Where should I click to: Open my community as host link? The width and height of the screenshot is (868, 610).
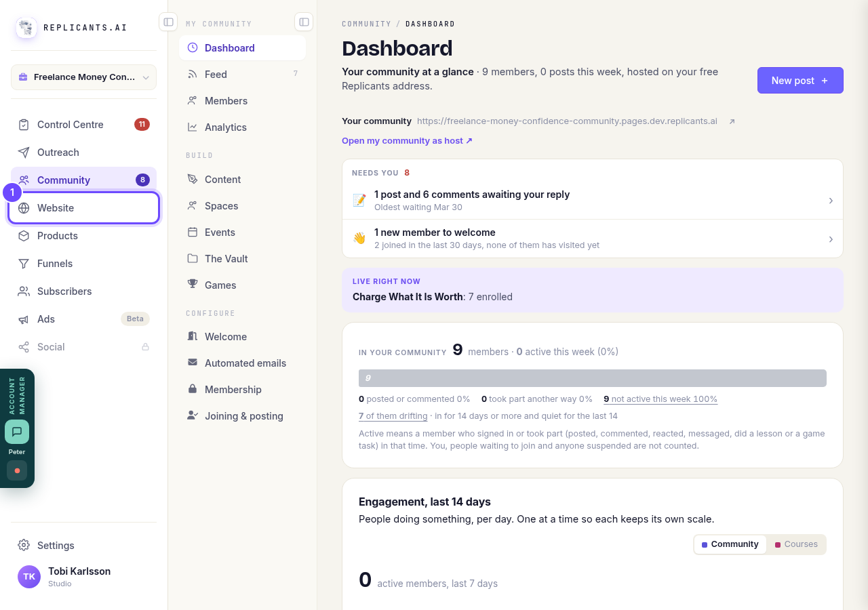click(x=407, y=141)
